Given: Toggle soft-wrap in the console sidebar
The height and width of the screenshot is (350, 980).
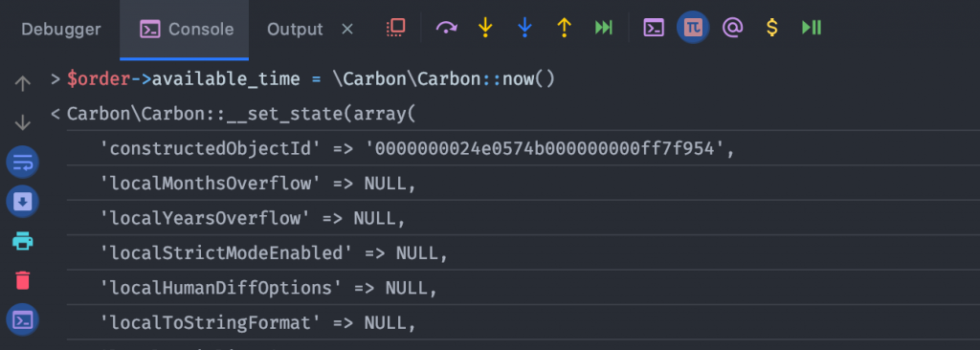Looking at the screenshot, I should tap(23, 163).
